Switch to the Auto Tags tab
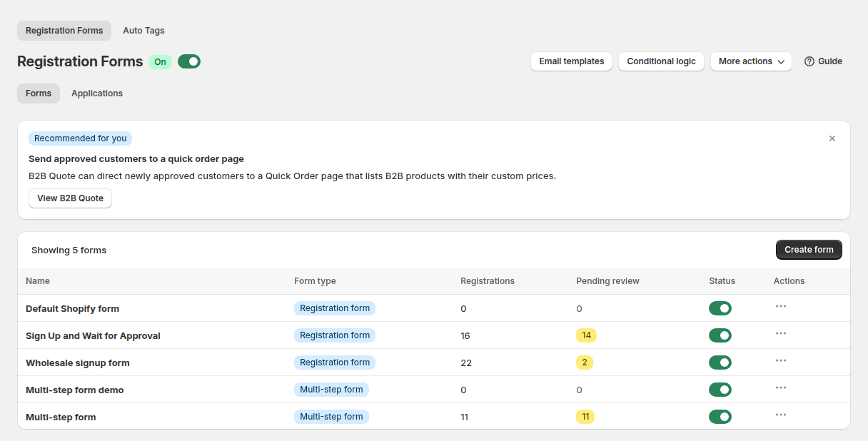Image resolution: width=868 pixels, height=441 pixels. (143, 31)
